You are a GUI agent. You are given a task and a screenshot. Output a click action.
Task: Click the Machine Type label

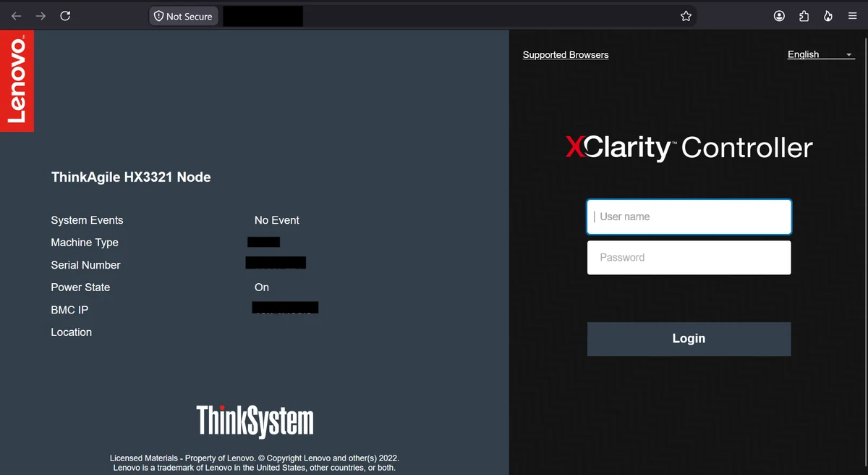point(85,243)
